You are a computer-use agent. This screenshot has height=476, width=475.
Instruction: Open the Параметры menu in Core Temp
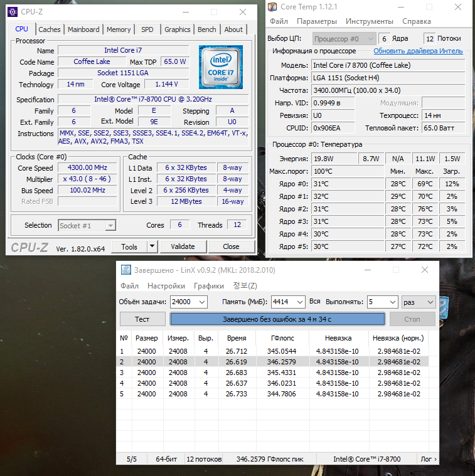[317, 21]
